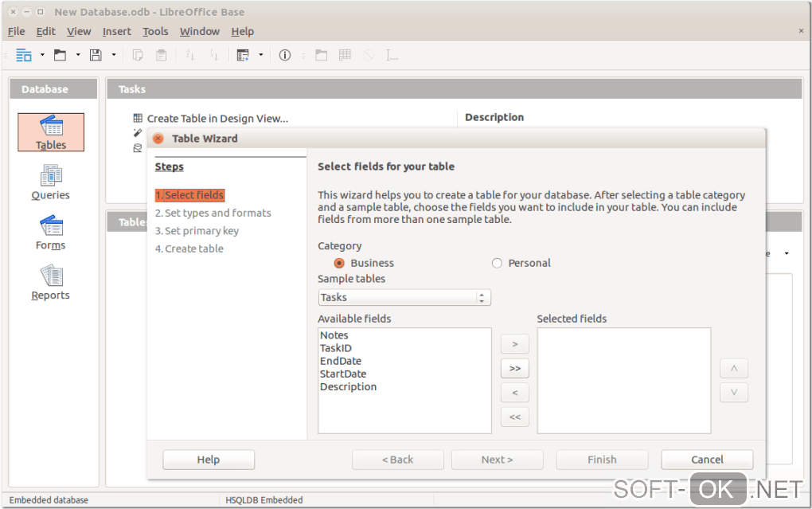Click Embedded database status bar entry
The image size is (812, 509).
coord(49,500)
